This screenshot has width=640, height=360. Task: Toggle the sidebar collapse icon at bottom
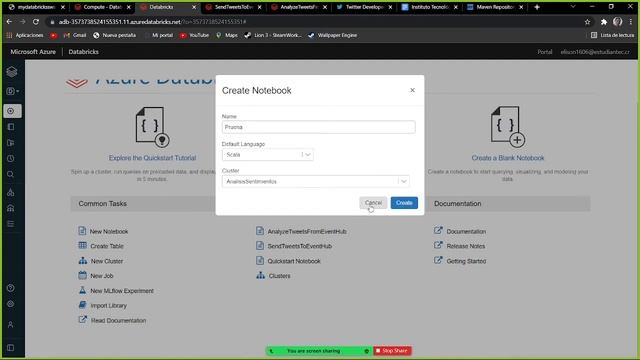click(x=11, y=348)
